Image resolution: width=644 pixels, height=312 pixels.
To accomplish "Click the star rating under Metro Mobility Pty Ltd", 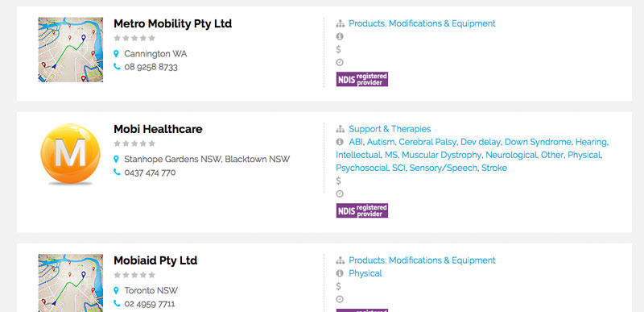I will coord(134,38).
